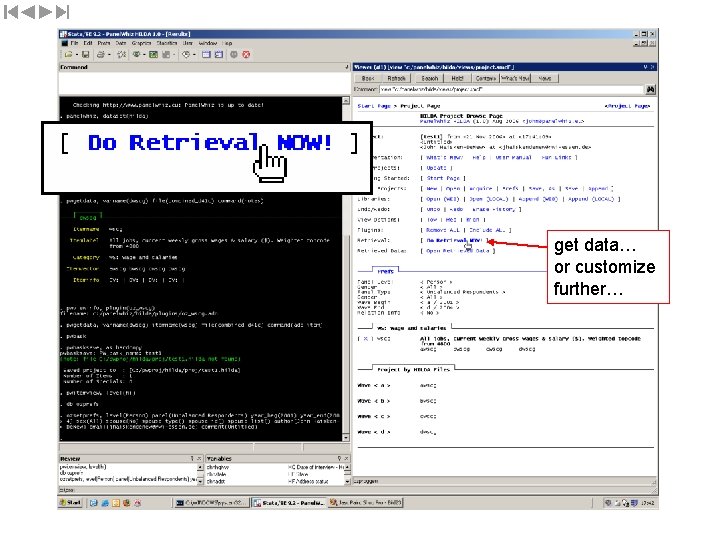Open the Windows Start button
This screenshot has height=540, width=720.
coord(71,503)
